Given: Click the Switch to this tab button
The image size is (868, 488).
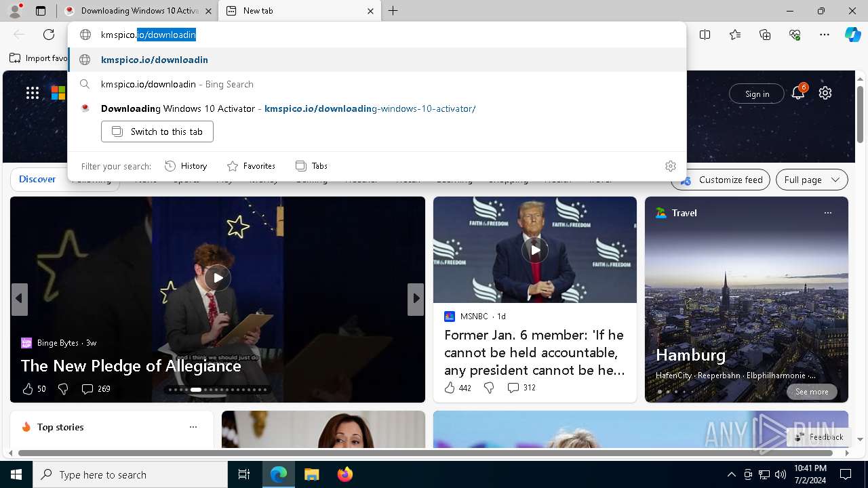Looking at the screenshot, I should 157,131.
